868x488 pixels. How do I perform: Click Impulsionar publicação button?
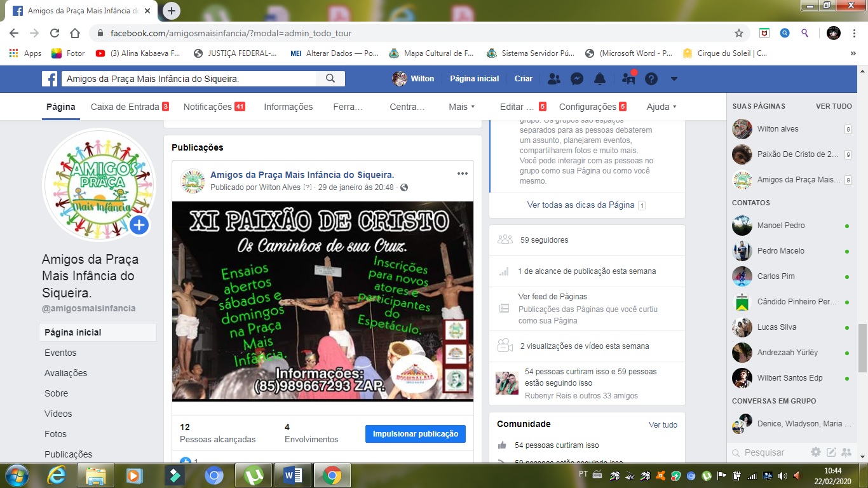coord(416,434)
